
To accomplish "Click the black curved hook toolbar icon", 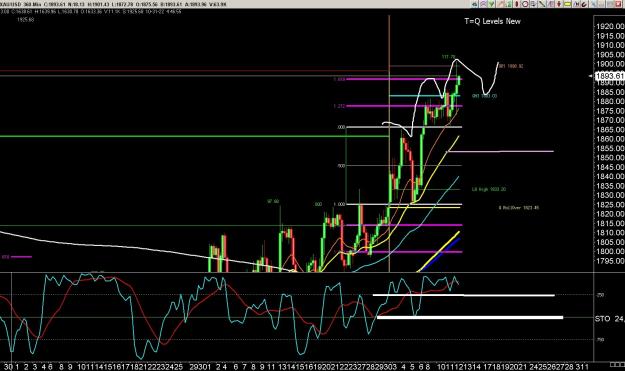I will (584, 4).
